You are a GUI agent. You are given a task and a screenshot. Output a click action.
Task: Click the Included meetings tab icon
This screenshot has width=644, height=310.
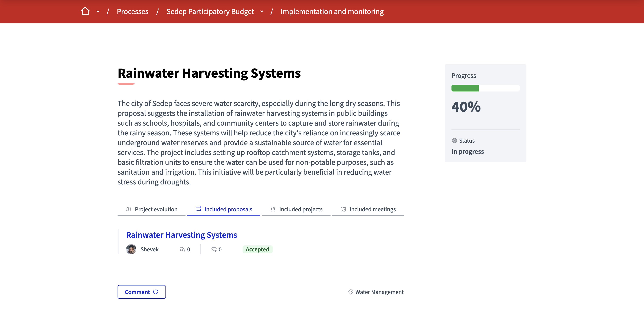[343, 209]
